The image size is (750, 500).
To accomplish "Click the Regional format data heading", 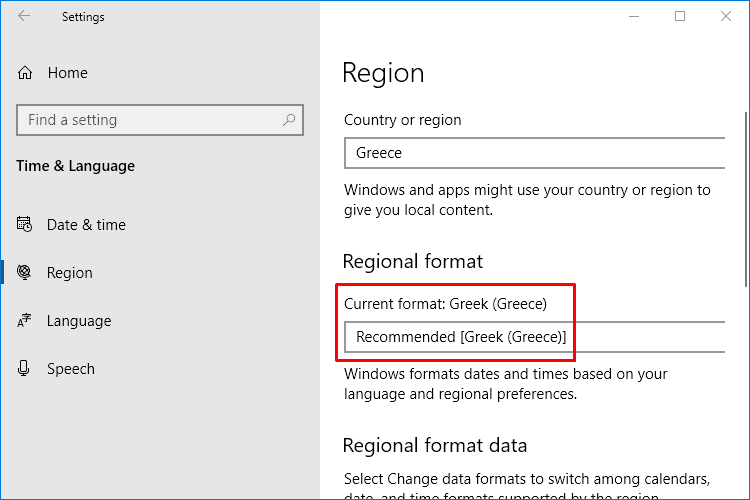I will pyautogui.click(x=435, y=445).
